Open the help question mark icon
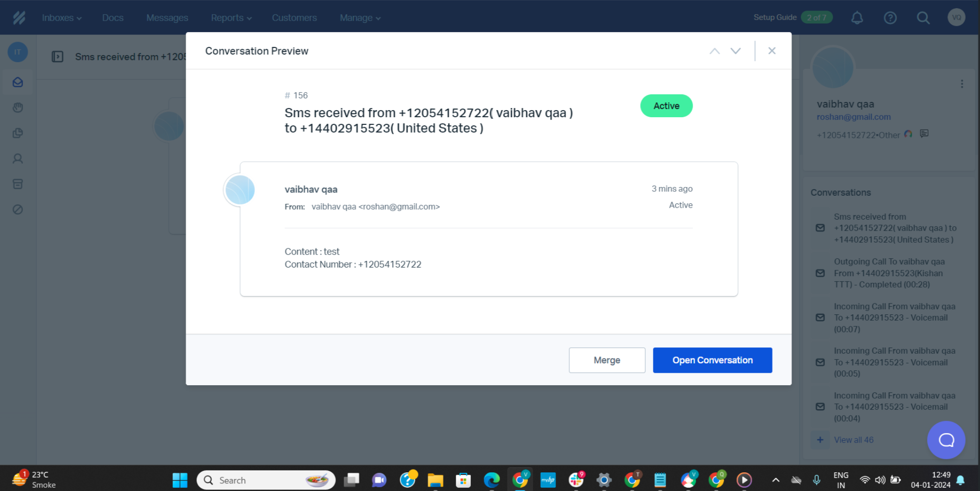980x491 pixels. [890, 18]
